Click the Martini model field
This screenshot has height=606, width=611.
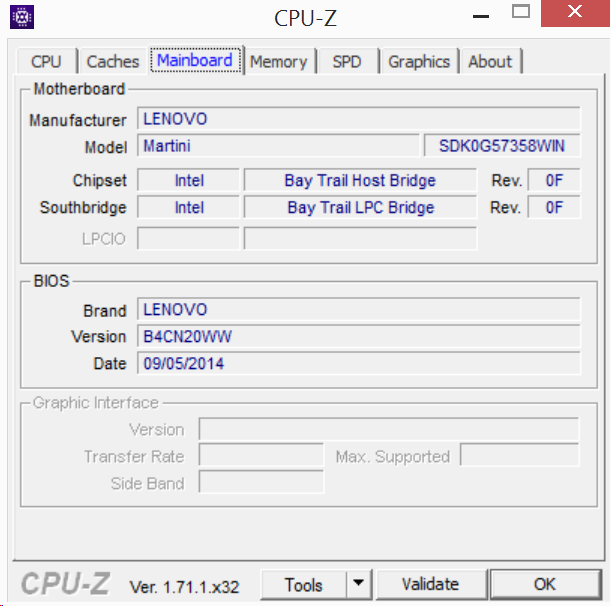coord(278,146)
